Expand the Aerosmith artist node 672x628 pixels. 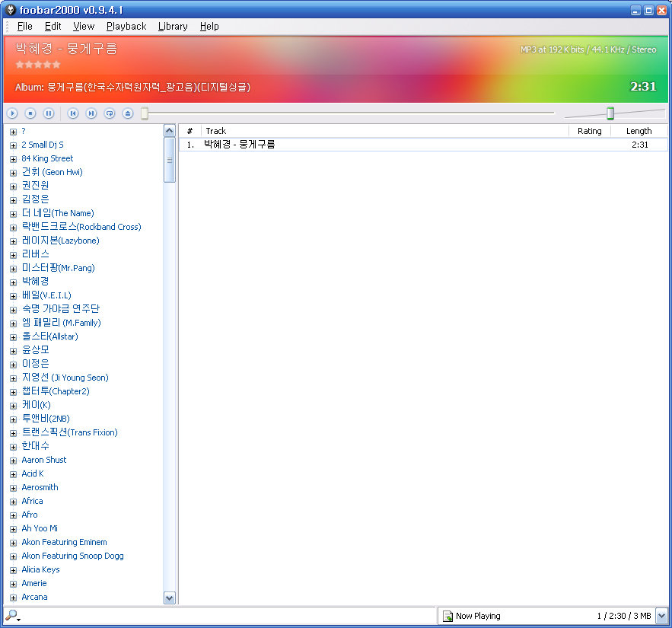13,488
